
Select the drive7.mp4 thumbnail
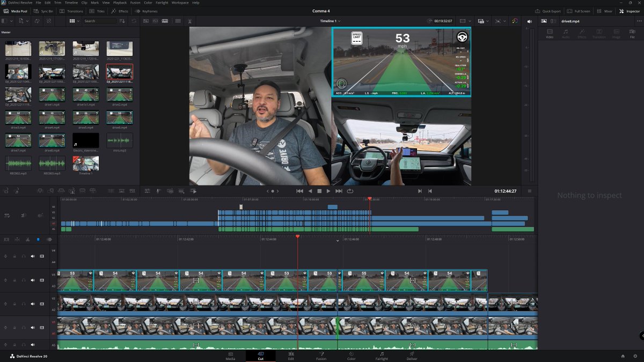(18, 141)
